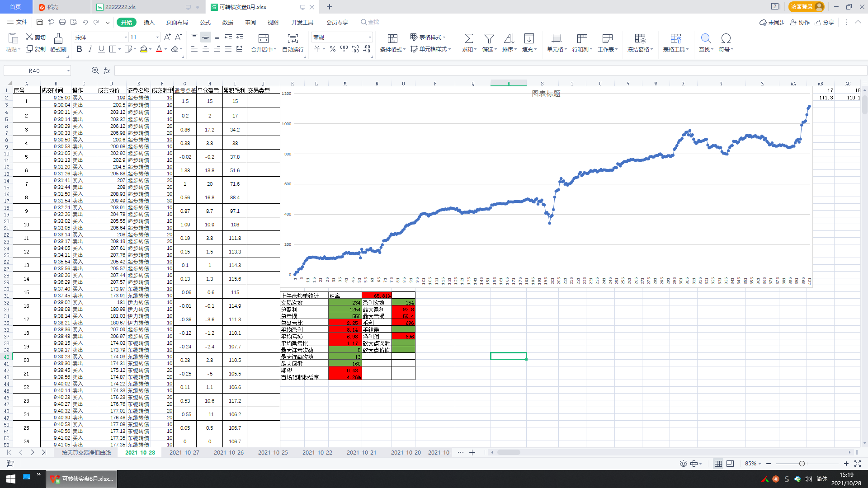
Task: Click the Copy (复制) icon
Action: 29,49
